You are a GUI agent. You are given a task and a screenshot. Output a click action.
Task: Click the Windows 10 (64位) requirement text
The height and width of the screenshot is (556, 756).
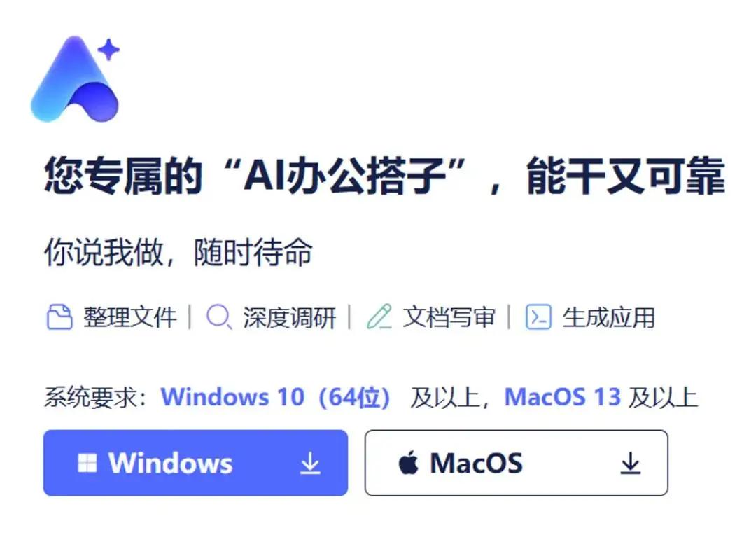pos(276,397)
